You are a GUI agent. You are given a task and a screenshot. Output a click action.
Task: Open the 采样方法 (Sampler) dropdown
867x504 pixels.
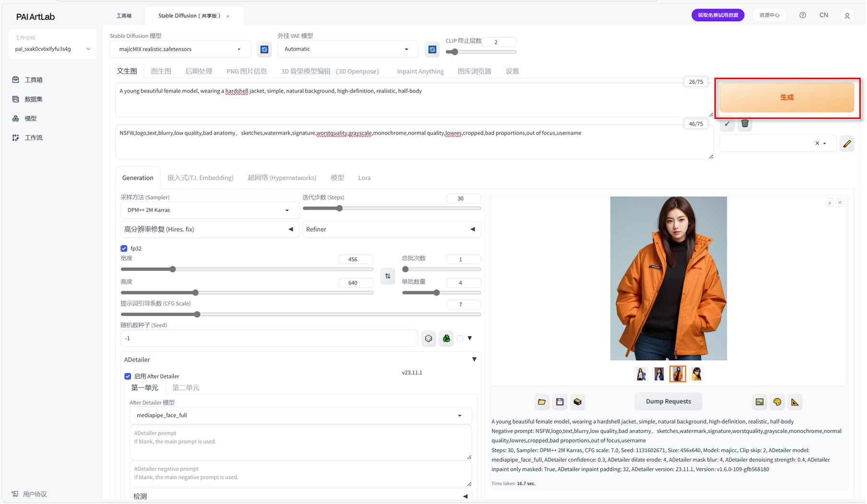[210, 210]
